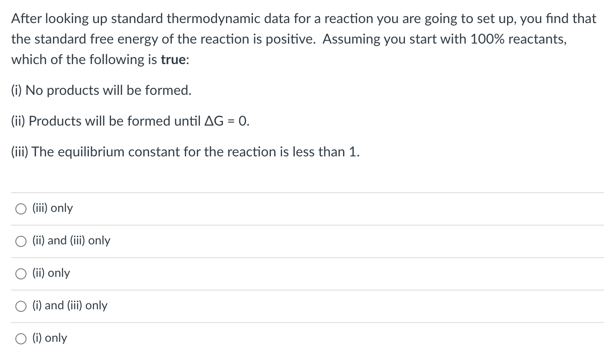This screenshot has width=610, height=364.
Task: Click the "(ii) only" answer label text
Action: (x=51, y=273)
